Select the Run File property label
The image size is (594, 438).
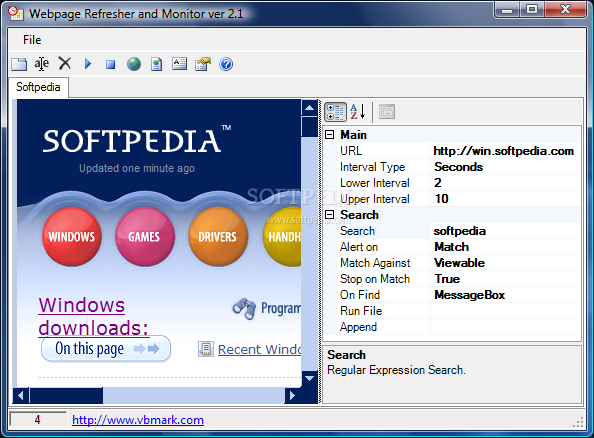point(361,311)
